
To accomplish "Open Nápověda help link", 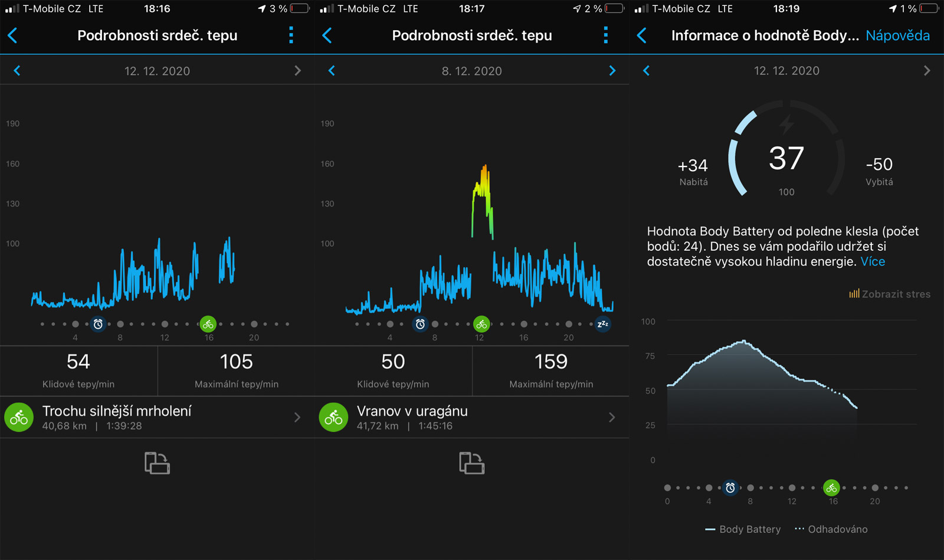I will click(897, 35).
